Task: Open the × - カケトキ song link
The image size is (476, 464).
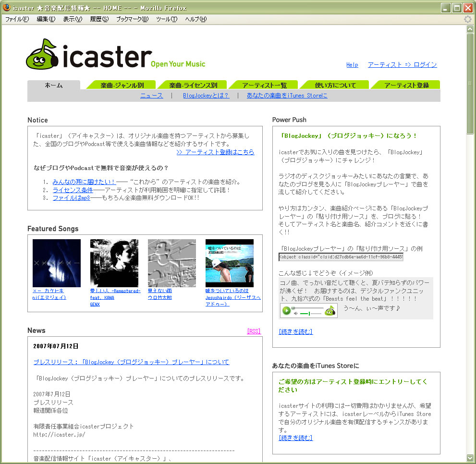Action: point(48,291)
